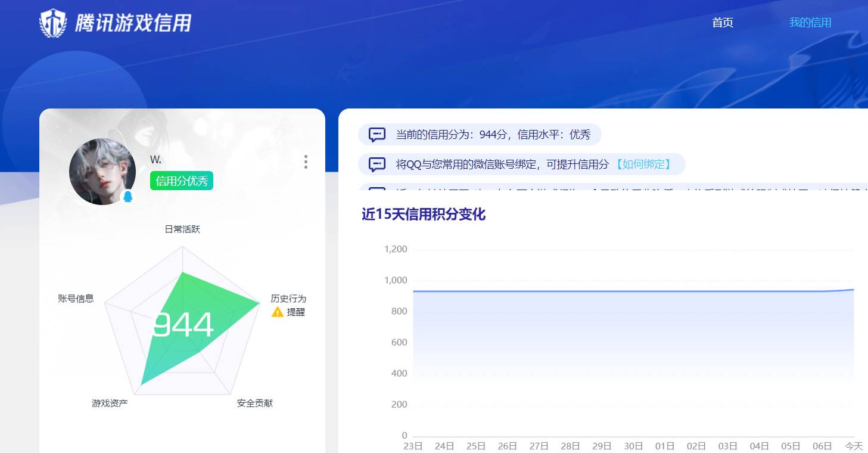This screenshot has height=453, width=868.
Task: Click the 提醒 label near 历史行为
Action: [296, 312]
